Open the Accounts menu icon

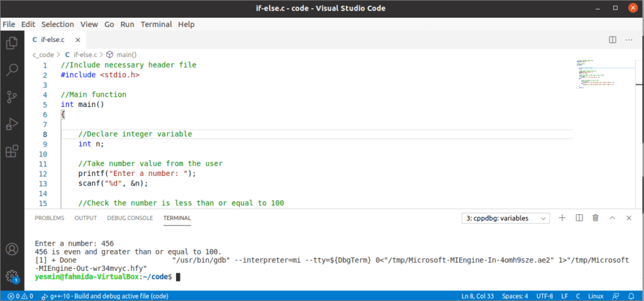coord(12,249)
